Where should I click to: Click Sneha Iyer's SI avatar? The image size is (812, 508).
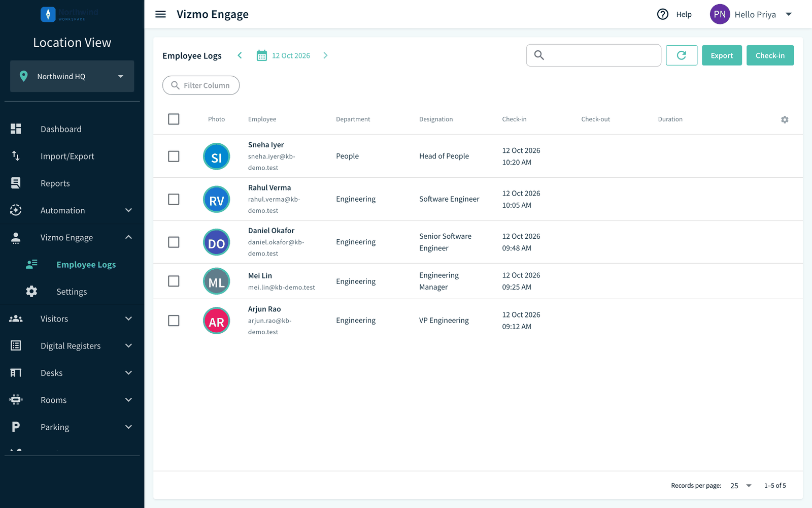coord(217,156)
